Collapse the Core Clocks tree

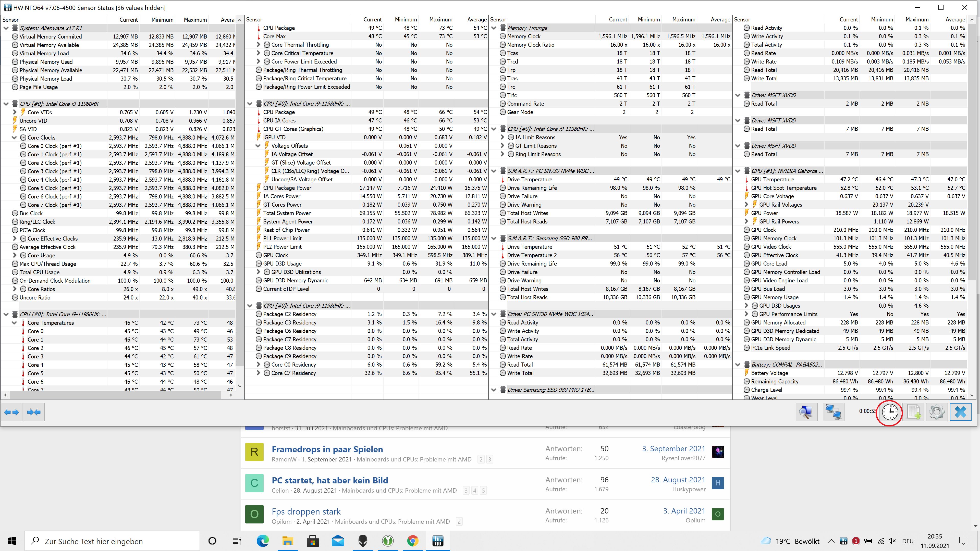(x=15, y=138)
